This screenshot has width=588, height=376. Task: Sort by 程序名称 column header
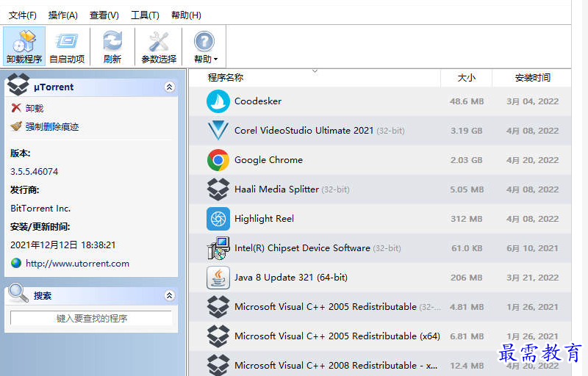(x=226, y=78)
